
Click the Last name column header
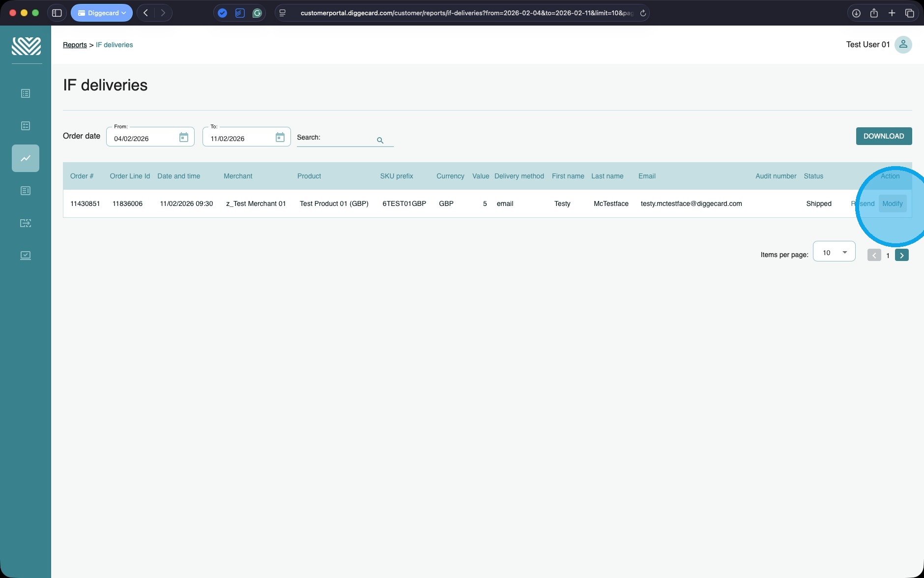pyautogui.click(x=607, y=176)
